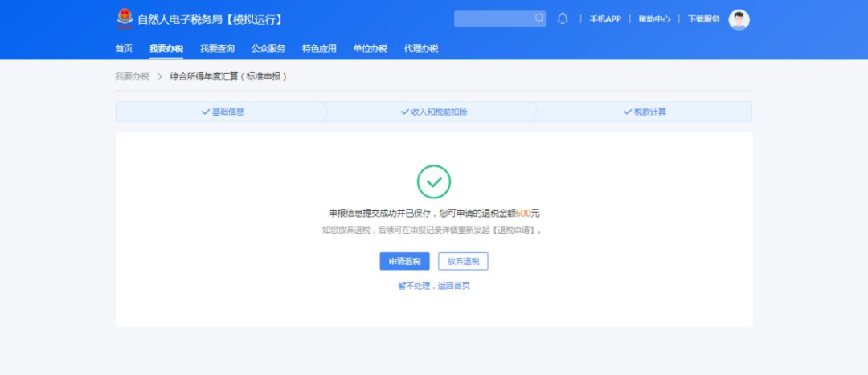Select the 收入和税前扣除 step
Viewport: 868px width, 375px height.
(x=434, y=112)
